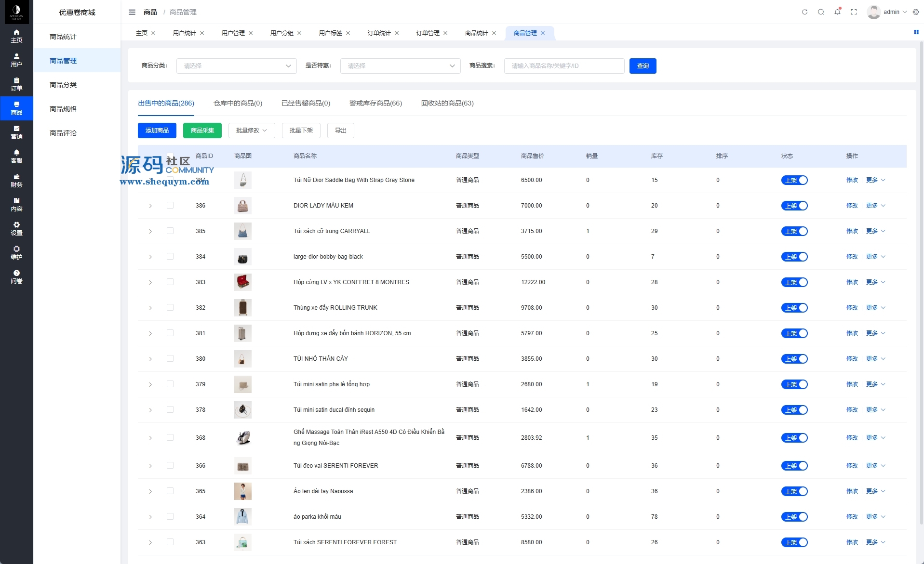Open 财务 section in the left sidebar
The height and width of the screenshot is (564, 924).
pos(16,181)
